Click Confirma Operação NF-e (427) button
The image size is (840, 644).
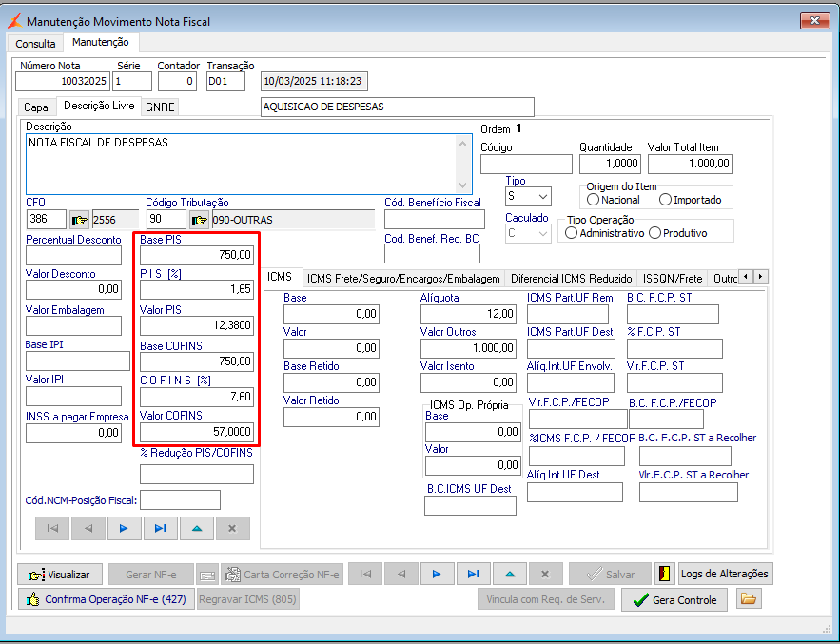pos(106,599)
